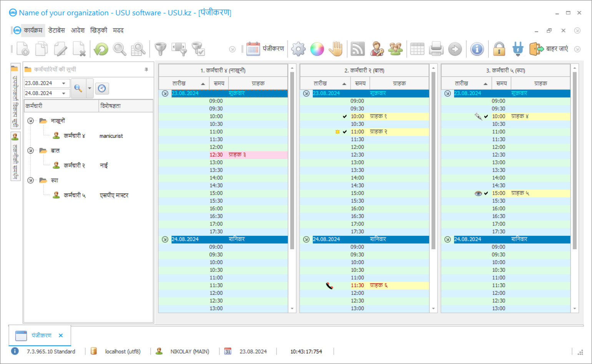Open the आदेश menu
This screenshot has width=592, height=364.
[x=78, y=30]
